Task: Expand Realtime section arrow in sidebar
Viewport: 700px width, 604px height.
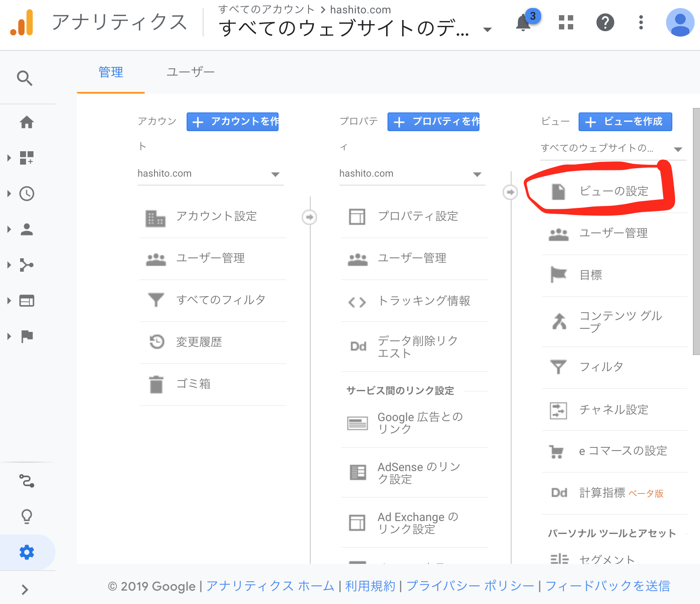Action: coord(9,193)
